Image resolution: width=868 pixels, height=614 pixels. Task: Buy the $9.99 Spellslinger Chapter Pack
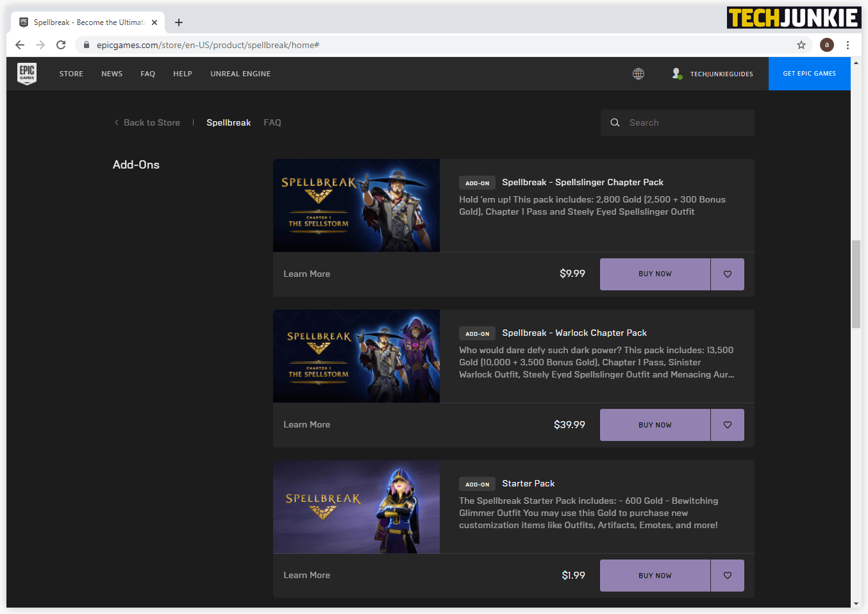tap(655, 274)
